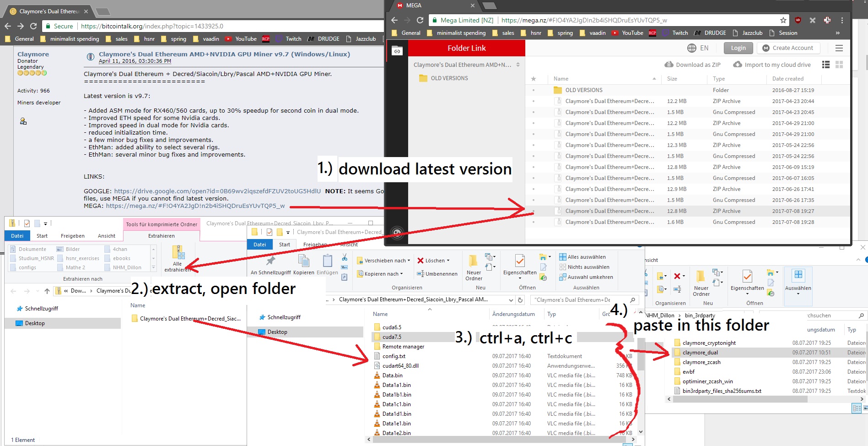The width and height of the screenshot is (868, 446).
Task: Bookmark the MEGA page with the star icon
Action: coord(783,20)
